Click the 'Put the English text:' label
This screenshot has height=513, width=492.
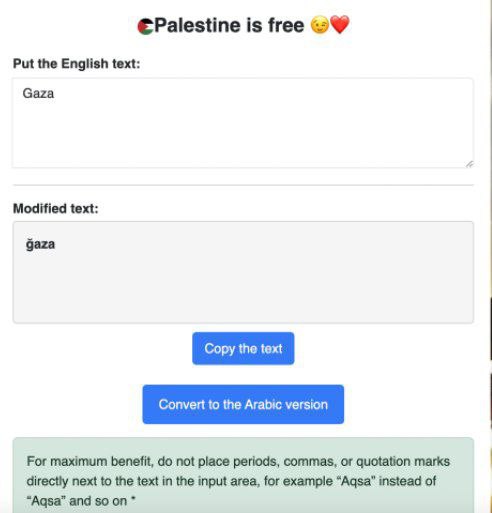pyautogui.click(x=76, y=64)
